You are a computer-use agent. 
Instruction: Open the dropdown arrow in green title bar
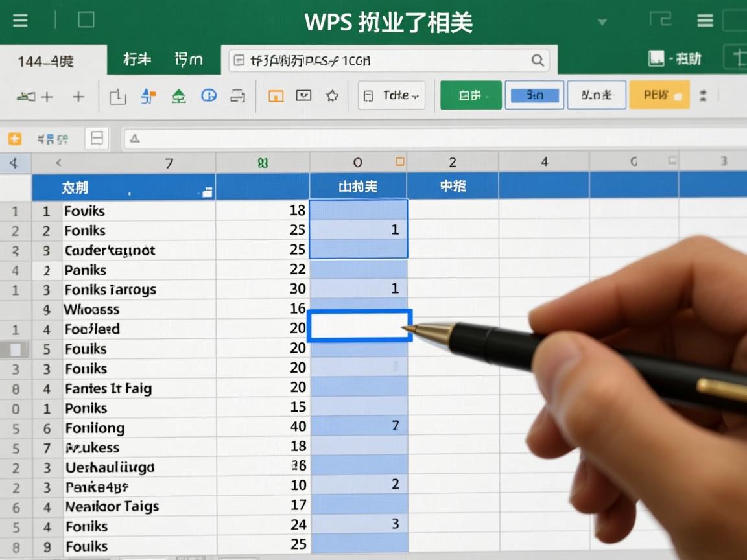(603, 22)
